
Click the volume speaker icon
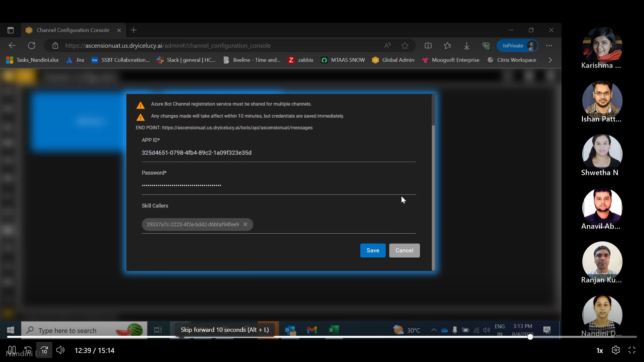pyautogui.click(x=60, y=350)
